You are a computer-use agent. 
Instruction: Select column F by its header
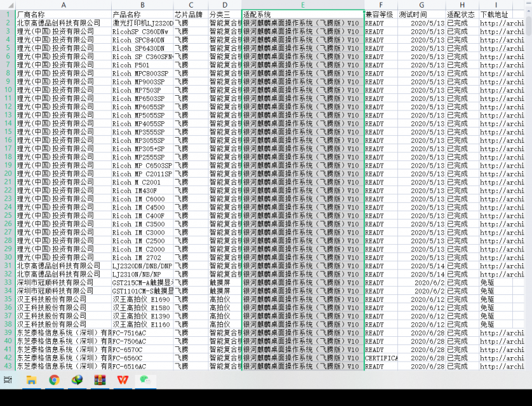[x=381, y=5]
